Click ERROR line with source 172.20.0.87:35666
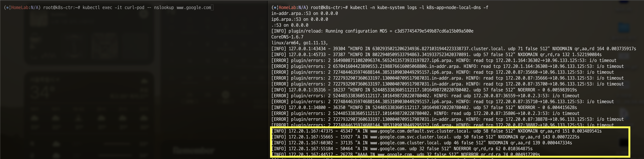Image resolution: width=644 pixels, height=159 pixels. (x=448, y=78)
